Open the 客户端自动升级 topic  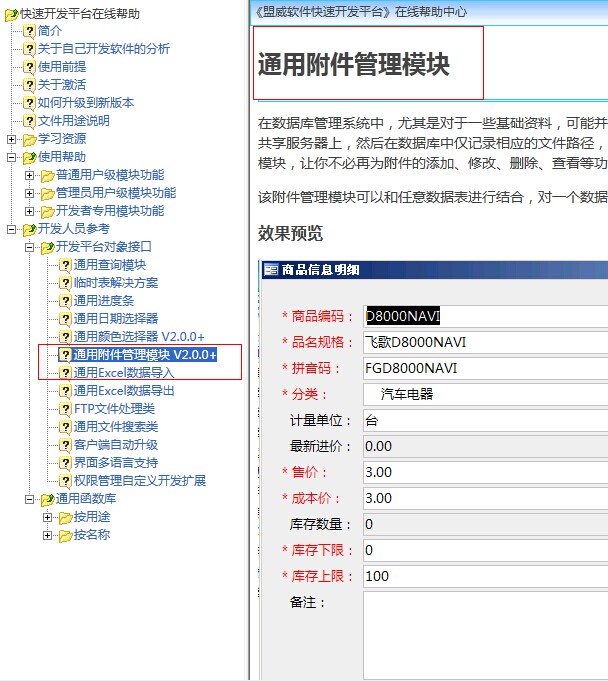click(x=115, y=445)
